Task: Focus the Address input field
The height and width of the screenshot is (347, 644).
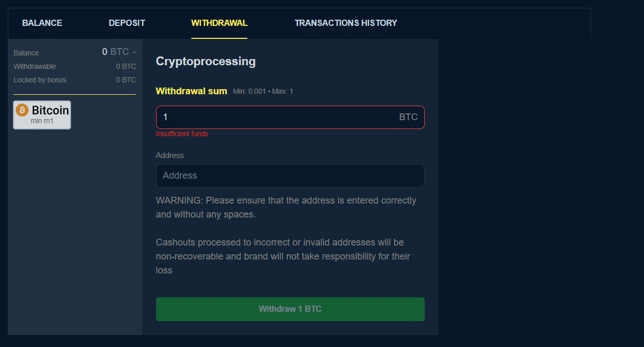Action: point(290,176)
